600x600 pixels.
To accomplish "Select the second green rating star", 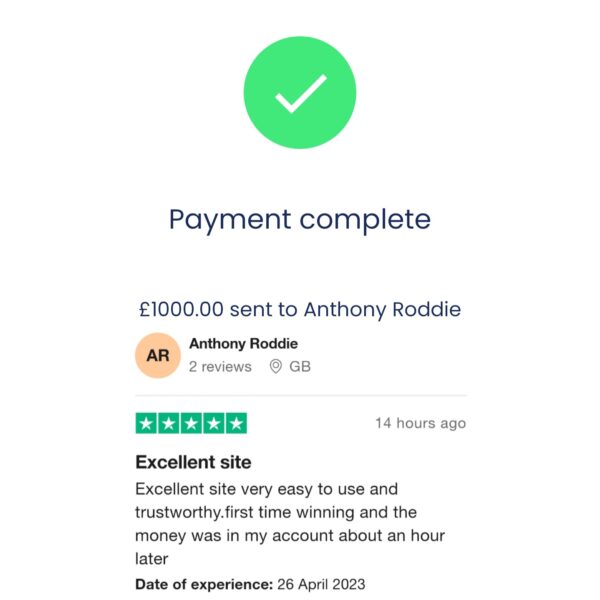I will click(x=168, y=424).
